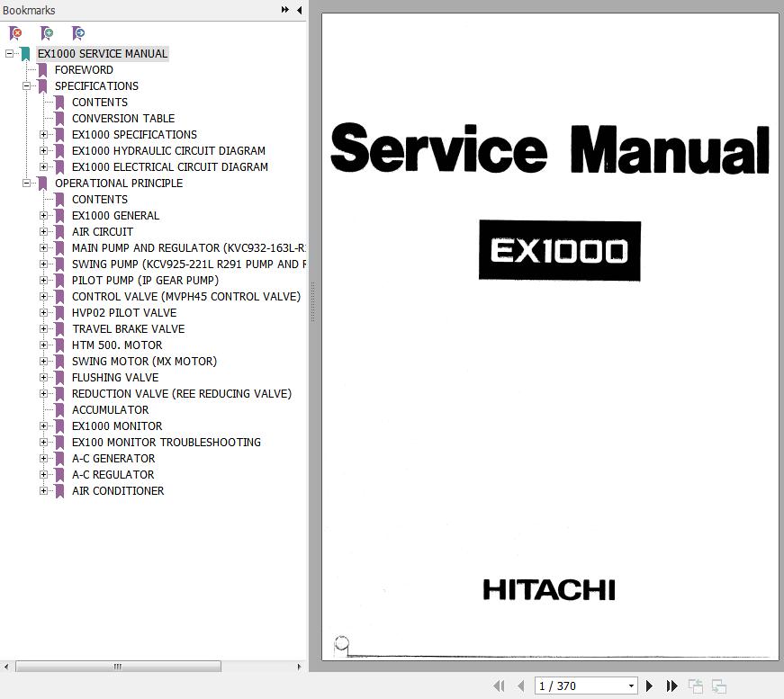Click the bookmark properties icon with arrow
Viewport: 784px width, 699px height.
click(78, 33)
